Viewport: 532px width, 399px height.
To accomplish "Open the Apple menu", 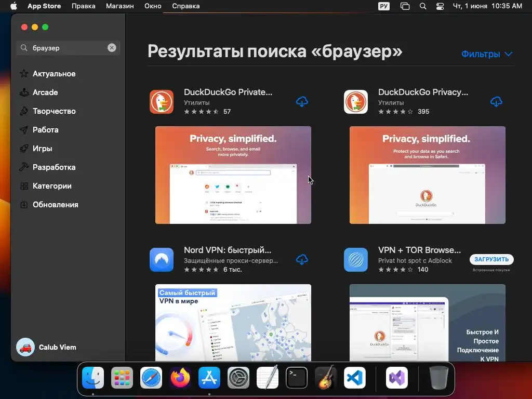I will [x=14, y=6].
